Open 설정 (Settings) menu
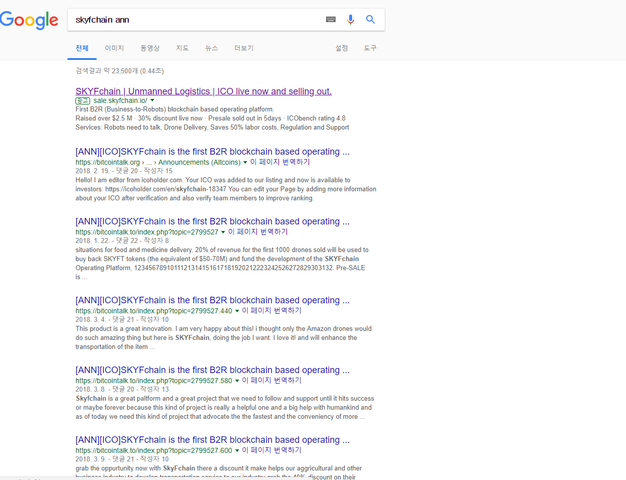 pyautogui.click(x=342, y=48)
